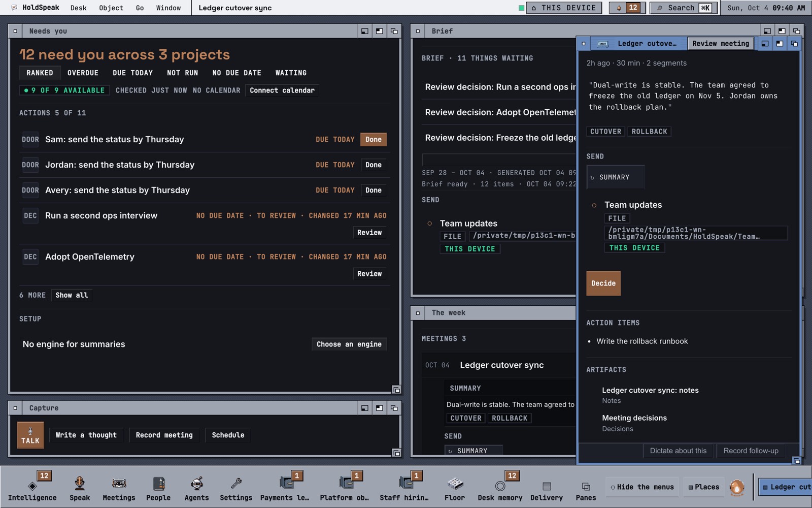
Task: Open the Speak microphone dock icon
Action: [80, 487]
